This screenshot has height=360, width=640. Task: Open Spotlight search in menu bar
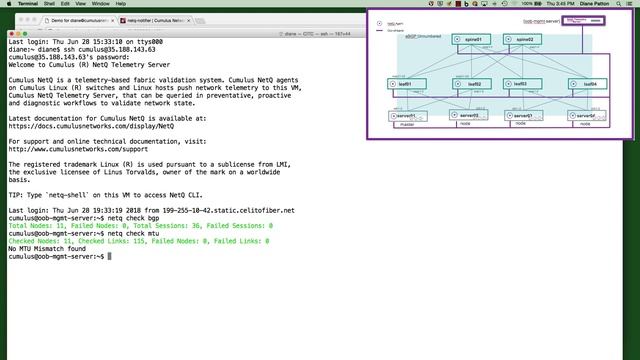point(619,4)
